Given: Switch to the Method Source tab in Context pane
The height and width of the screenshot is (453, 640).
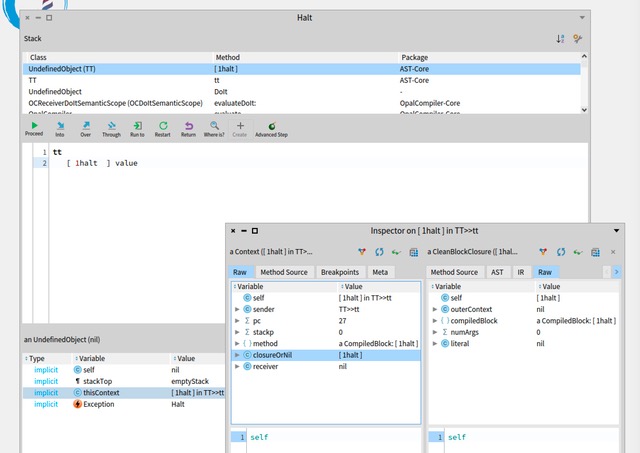Looking at the screenshot, I should (x=284, y=272).
